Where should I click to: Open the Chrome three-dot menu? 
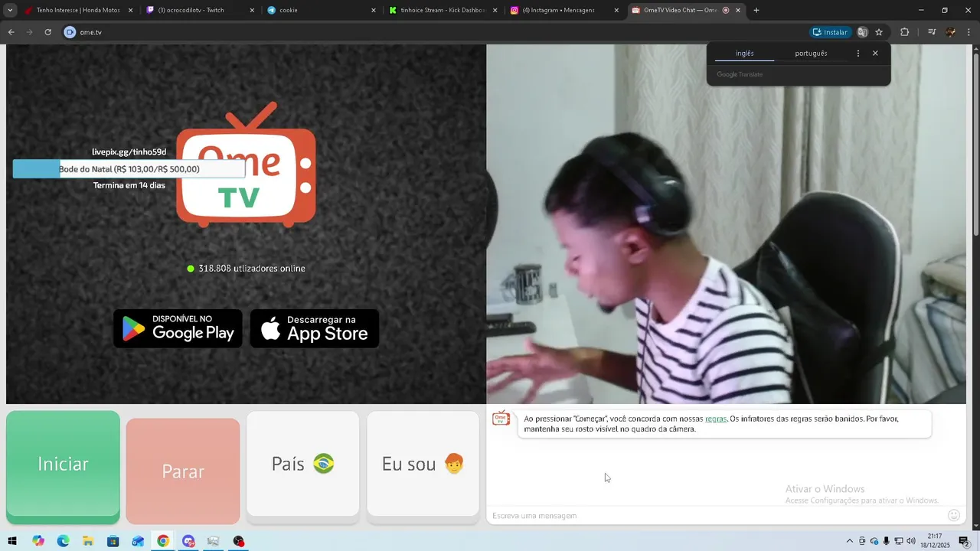(969, 32)
